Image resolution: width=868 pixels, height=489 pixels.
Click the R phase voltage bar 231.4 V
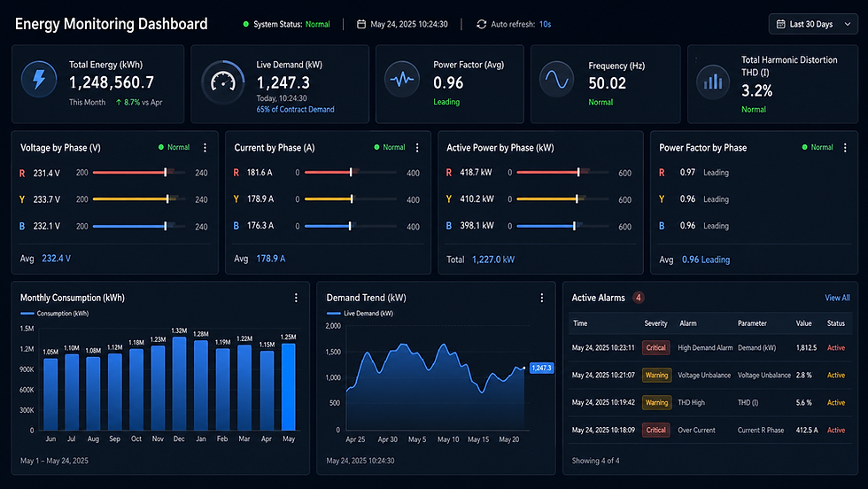tap(139, 173)
